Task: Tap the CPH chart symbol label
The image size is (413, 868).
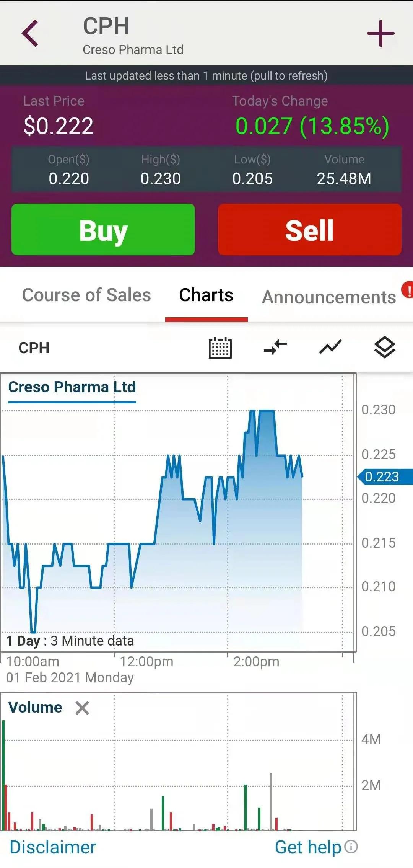Action: pyautogui.click(x=34, y=348)
